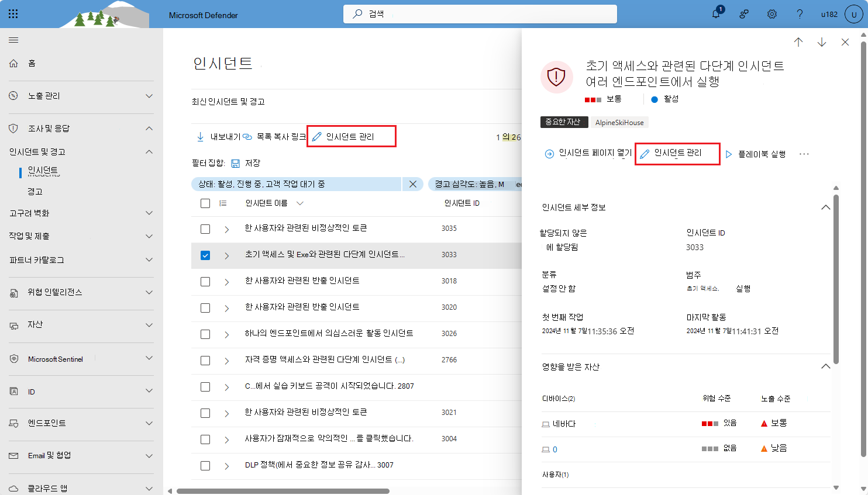Click the 노출 관리 clock icon

(13, 95)
